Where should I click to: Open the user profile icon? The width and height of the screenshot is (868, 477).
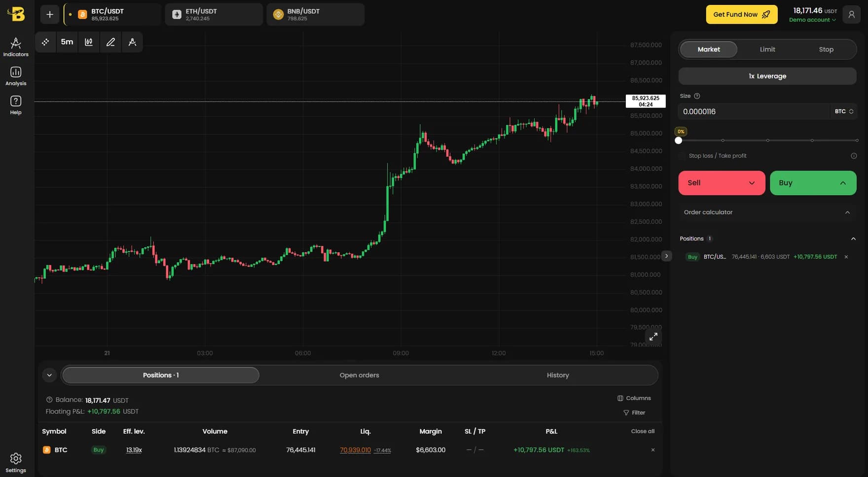coord(851,14)
